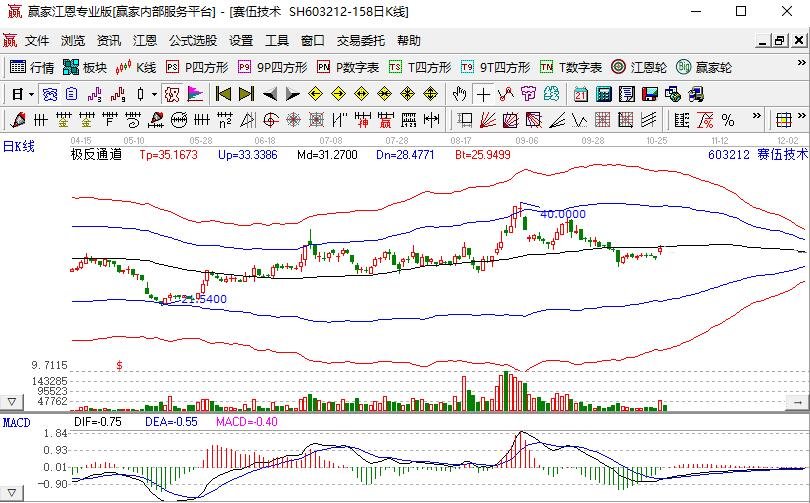Click the volume panel down-triangle button
This screenshot has width=810, height=503.
(11, 402)
